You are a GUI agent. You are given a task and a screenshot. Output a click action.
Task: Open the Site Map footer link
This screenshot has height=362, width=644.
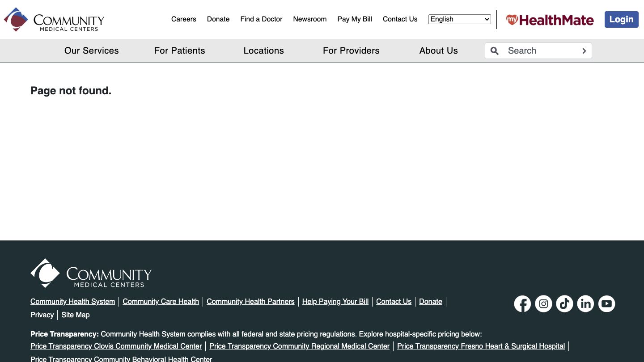click(76, 315)
